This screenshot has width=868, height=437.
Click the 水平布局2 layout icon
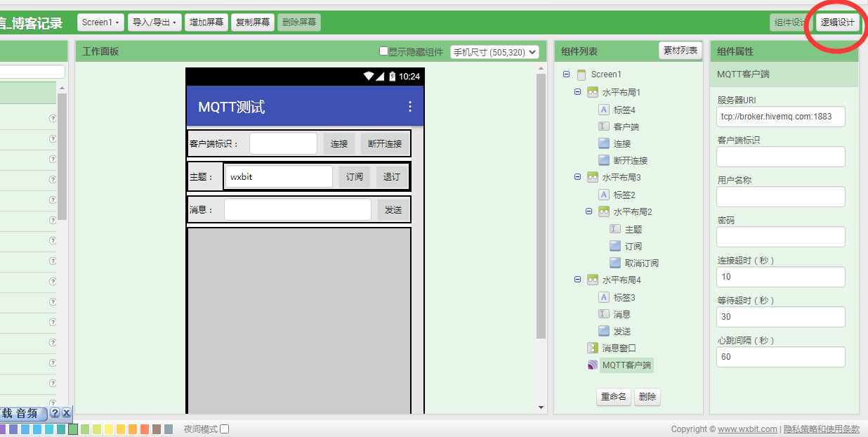pyautogui.click(x=604, y=211)
